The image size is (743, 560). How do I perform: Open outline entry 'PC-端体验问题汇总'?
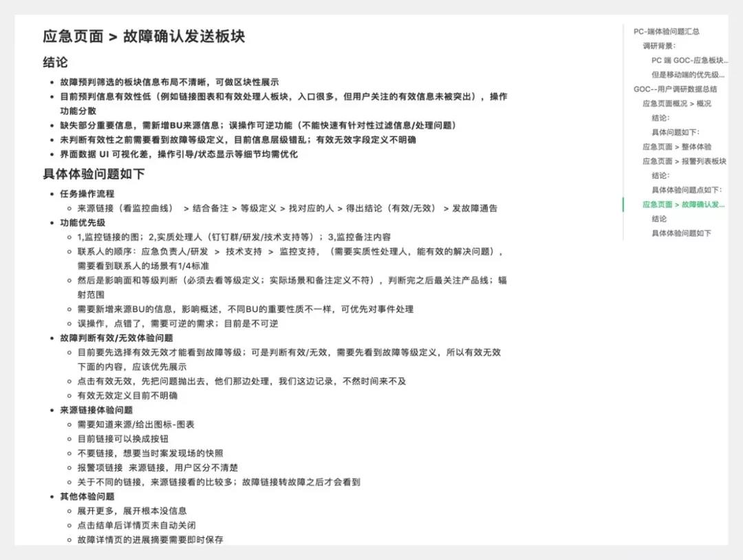[666, 32]
